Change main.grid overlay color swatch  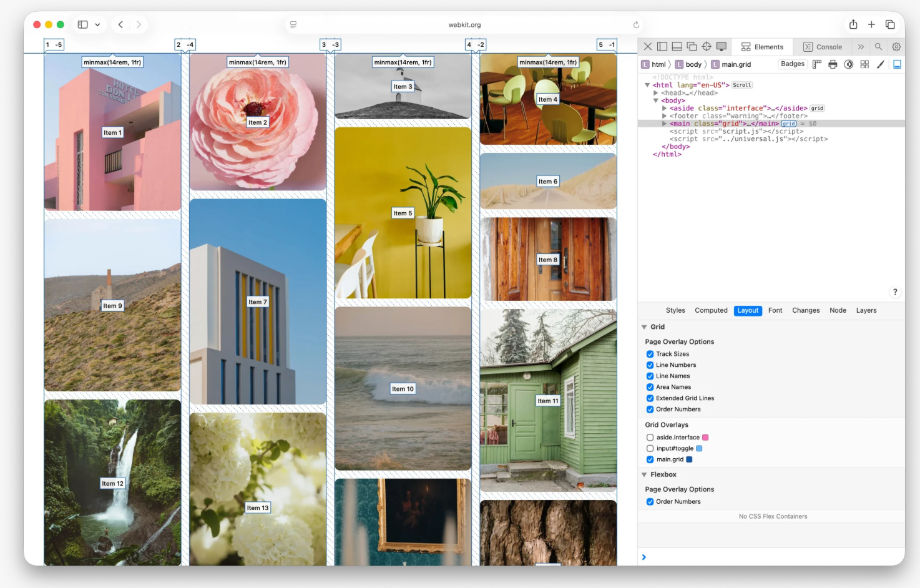[689, 459]
